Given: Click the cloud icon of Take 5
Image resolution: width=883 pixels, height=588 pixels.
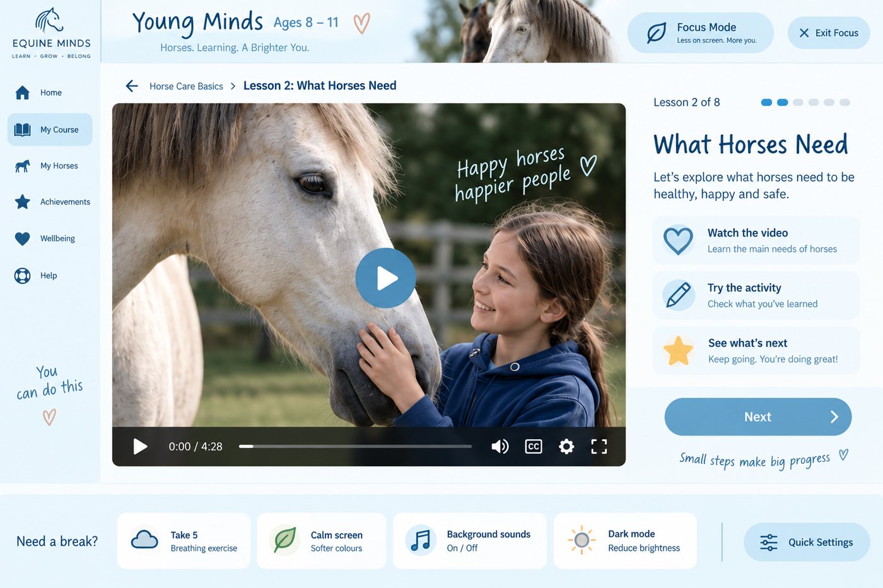Looking at the screenshot, I should point(144,540).
